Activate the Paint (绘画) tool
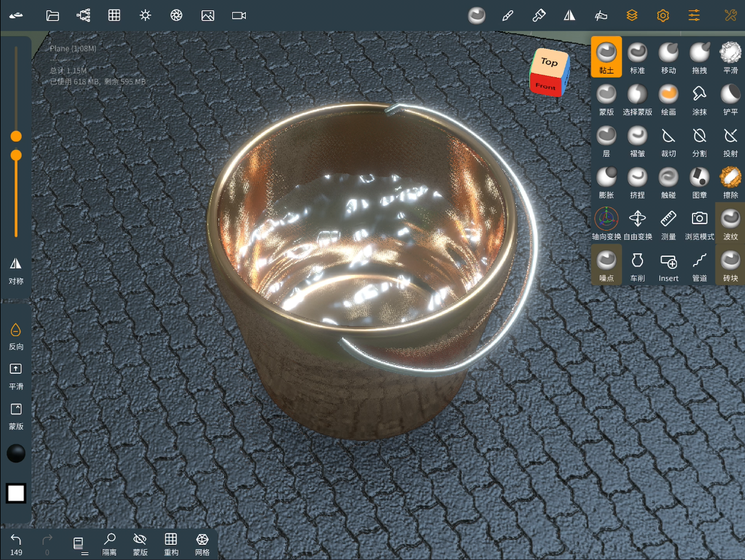Image resolution: width=745 pixels, height=560 pixels. [668, 98]
